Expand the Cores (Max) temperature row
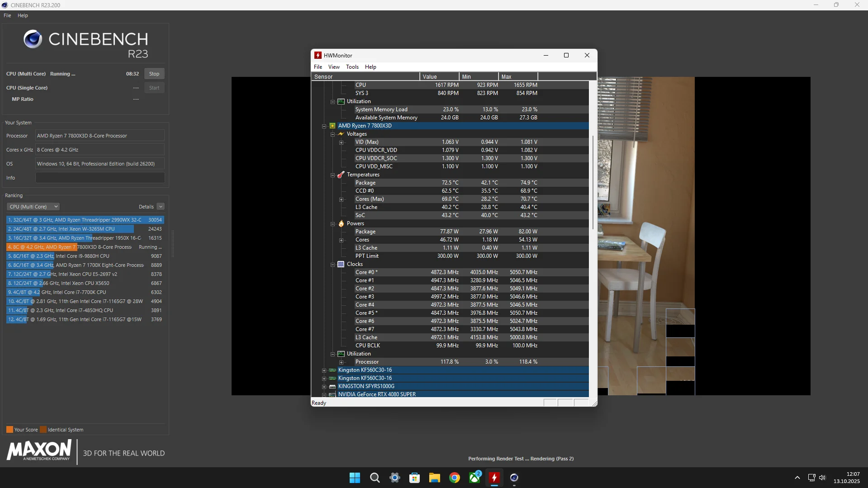The image size is (868, 488). tap(341, 199)
